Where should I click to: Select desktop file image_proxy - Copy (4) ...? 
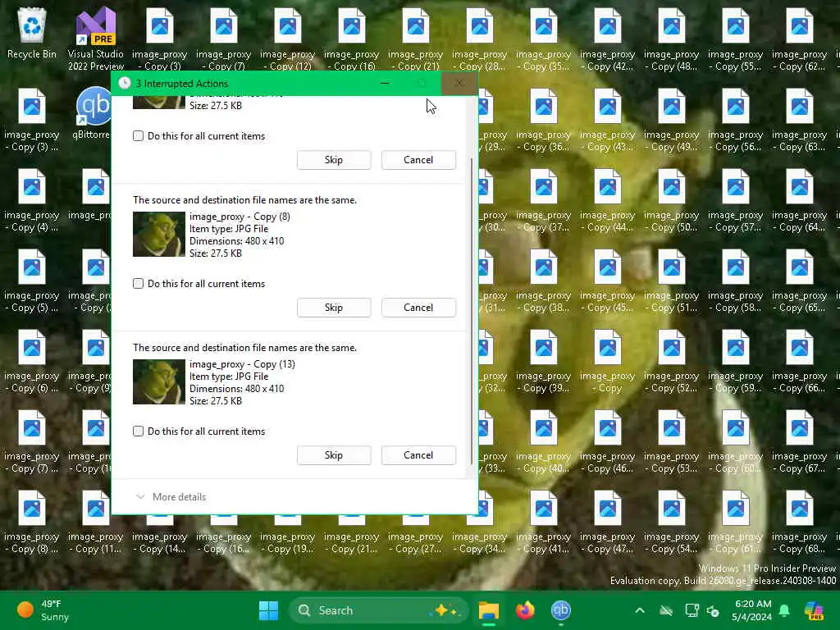(32, 199)
